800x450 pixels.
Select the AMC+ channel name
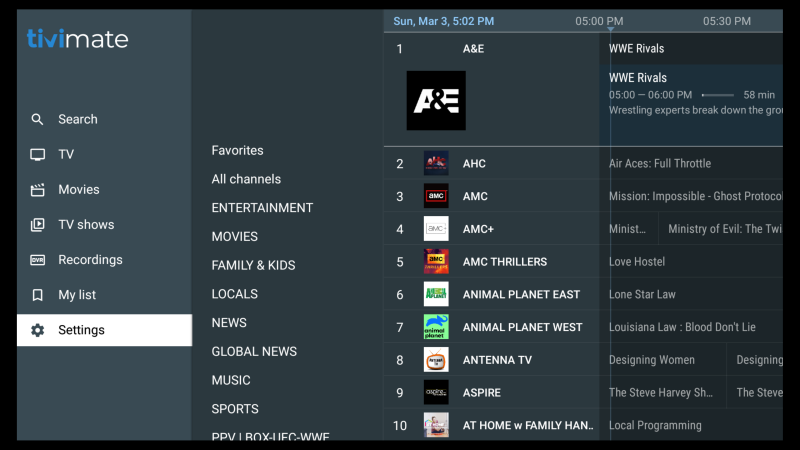[478, 229]
